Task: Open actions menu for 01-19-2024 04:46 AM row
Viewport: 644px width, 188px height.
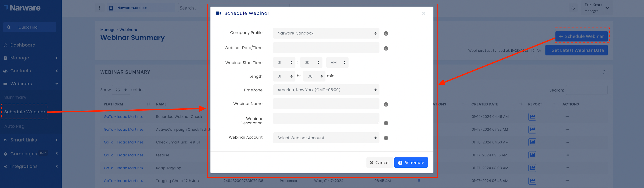Action: click(x=567, y=116)
